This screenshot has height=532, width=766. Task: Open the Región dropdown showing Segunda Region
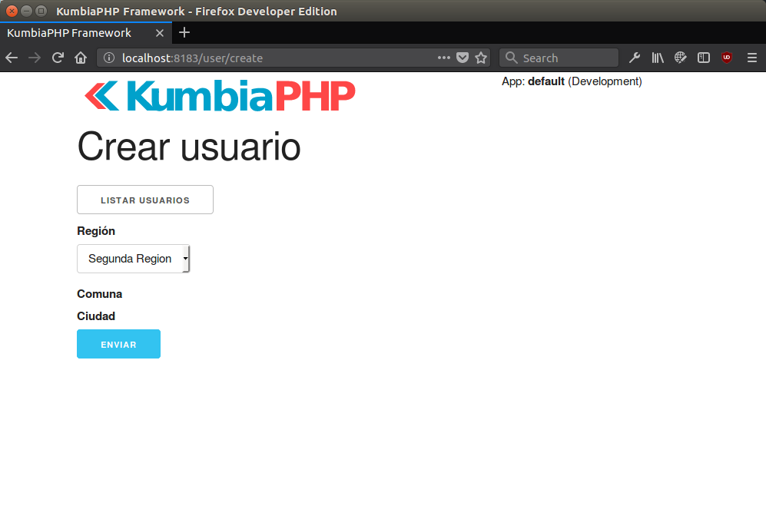coord(133,259)
